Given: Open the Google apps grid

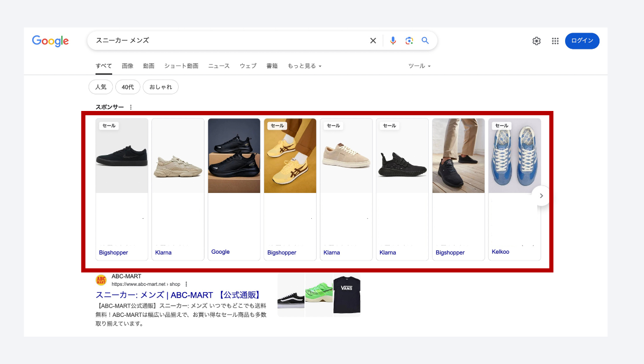Looking at the screenshot, I should point(555,41).
